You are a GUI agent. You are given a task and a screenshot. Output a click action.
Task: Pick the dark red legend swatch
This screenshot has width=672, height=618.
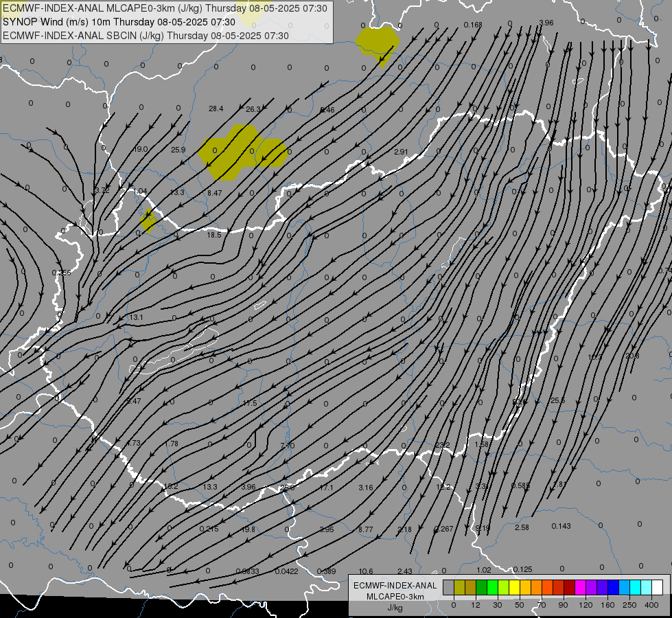569,587
